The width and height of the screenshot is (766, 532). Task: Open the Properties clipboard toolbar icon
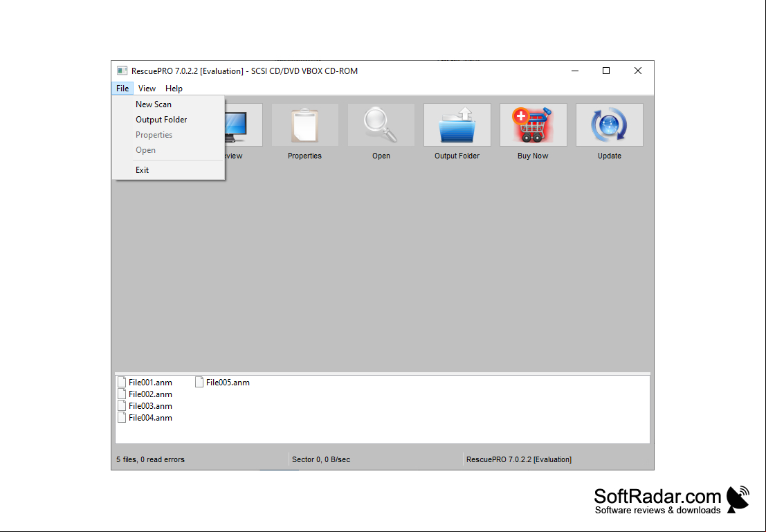point(305,125)
